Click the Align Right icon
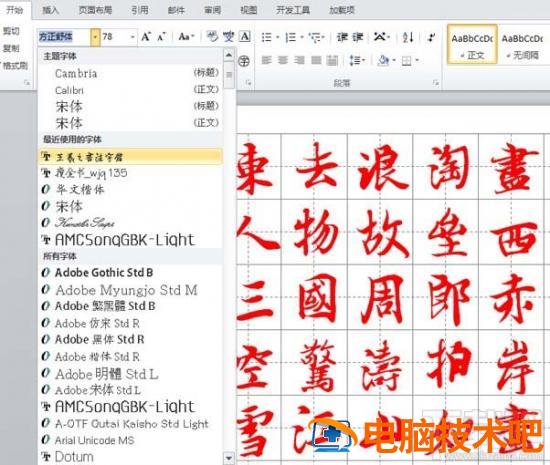Viewport: 550px width, 465px height. [299, 61]
